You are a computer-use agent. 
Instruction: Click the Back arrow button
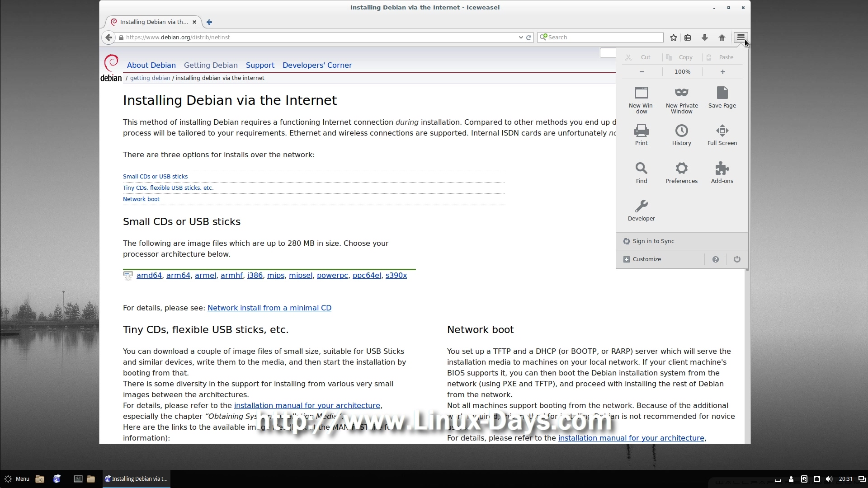[x=108, y=38]
